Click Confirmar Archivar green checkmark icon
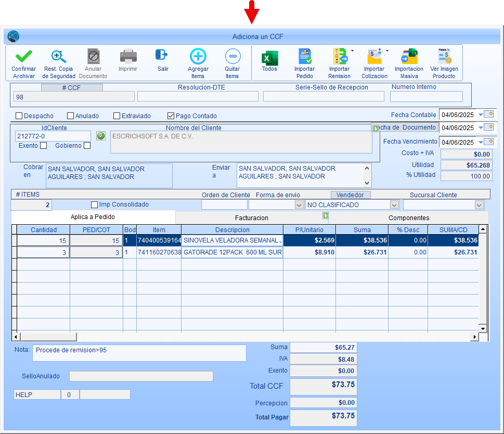This screenshot has width=504, height=434. click(x=23, y=57)
